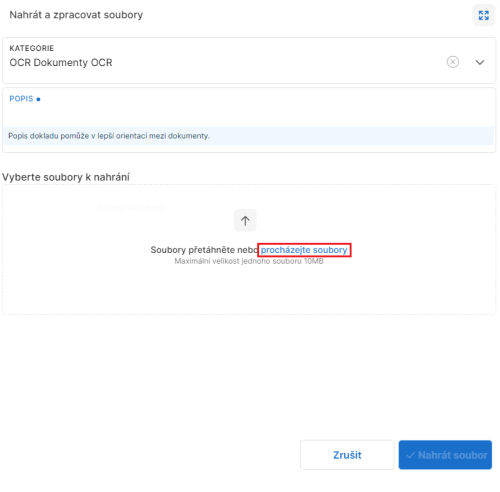Click the faint Soubor nevybrán text
Viewport: 500px width, 492px height.
[x=131, y=208]
